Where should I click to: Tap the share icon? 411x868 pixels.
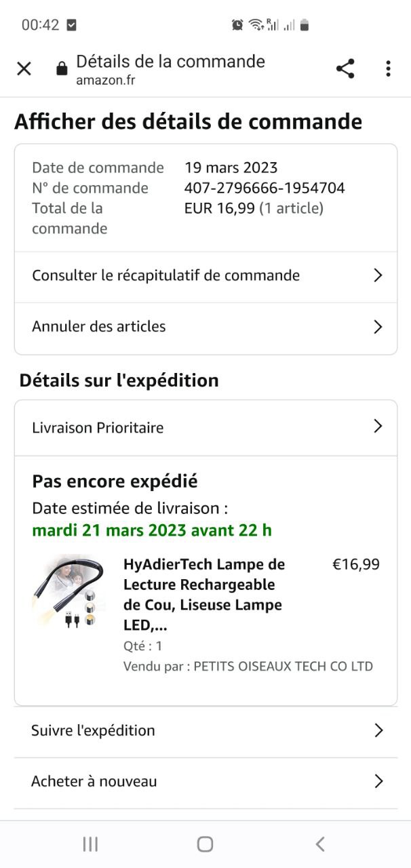tap(345, 68)
